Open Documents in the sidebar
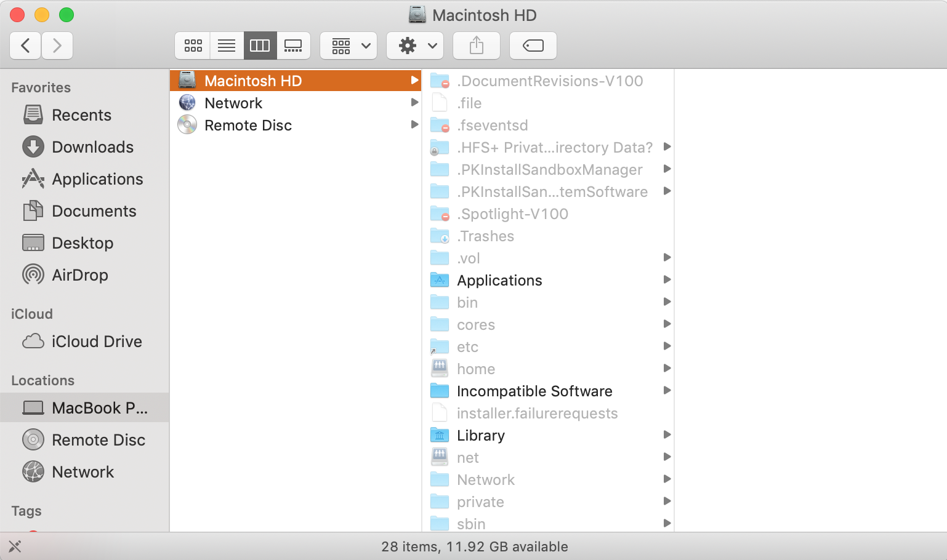This screenshot has width=947, height=560. [x=85, y=211]
